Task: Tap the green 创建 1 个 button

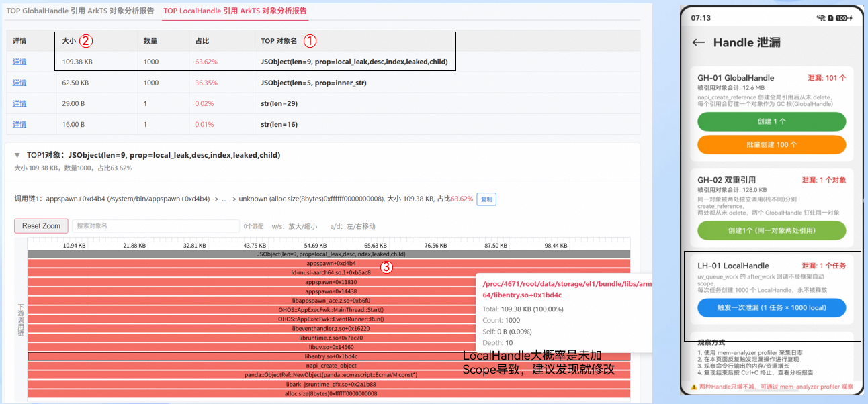Action: (x=771, y=121)
